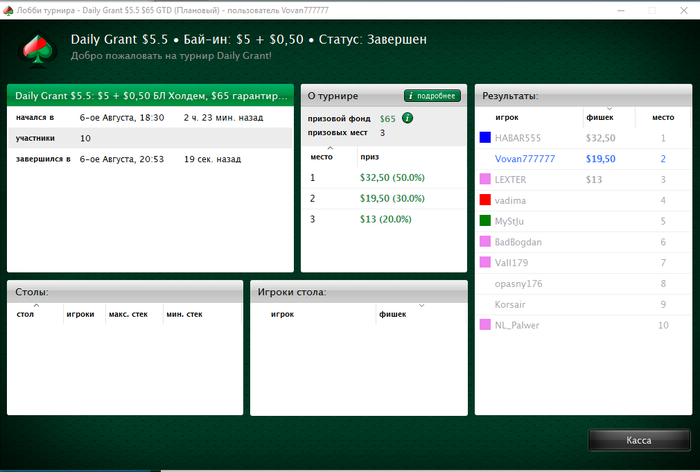Image resolution: width=700 pixels, height=472 pixels.
Task: Sort results by 'игрок' column header
Action: tap(529, 117)
